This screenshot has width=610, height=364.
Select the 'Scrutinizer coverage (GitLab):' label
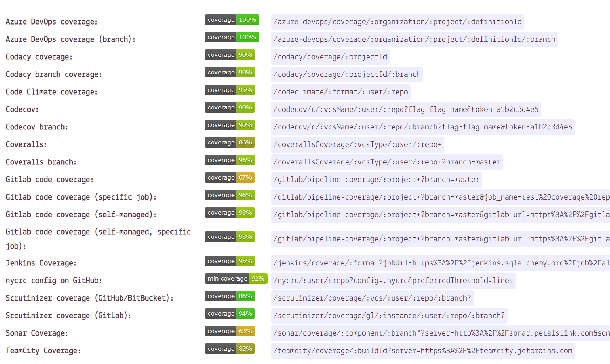click(x=68, y=316)
